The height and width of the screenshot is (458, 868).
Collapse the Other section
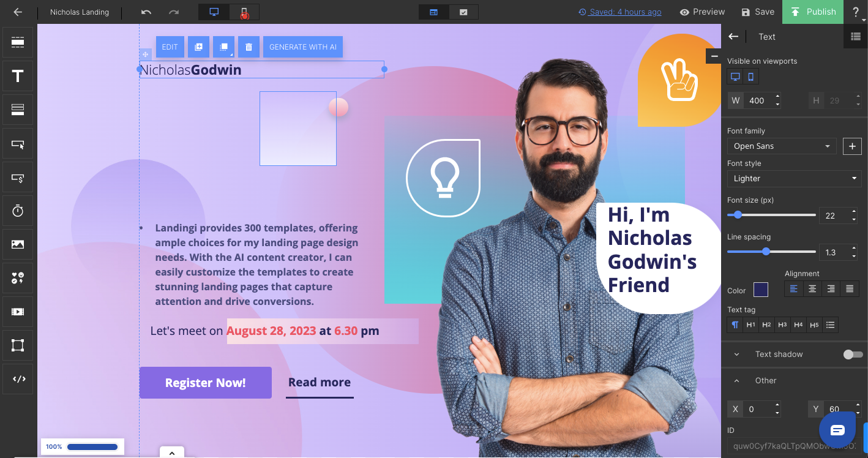click(736, 381)
